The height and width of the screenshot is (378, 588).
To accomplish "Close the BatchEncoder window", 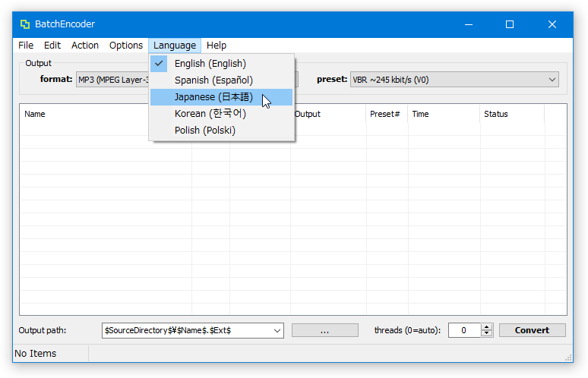I will coord(552,25).
